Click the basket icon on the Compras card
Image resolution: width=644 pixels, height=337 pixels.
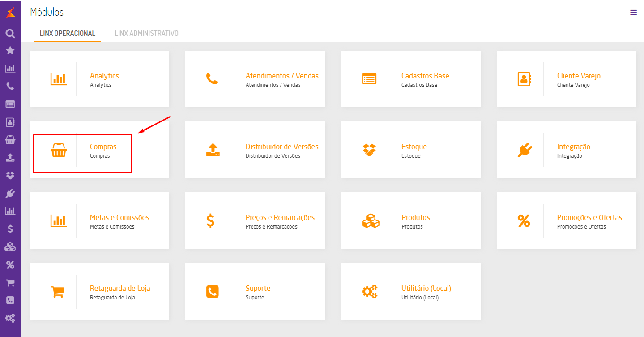coord(59,150)
